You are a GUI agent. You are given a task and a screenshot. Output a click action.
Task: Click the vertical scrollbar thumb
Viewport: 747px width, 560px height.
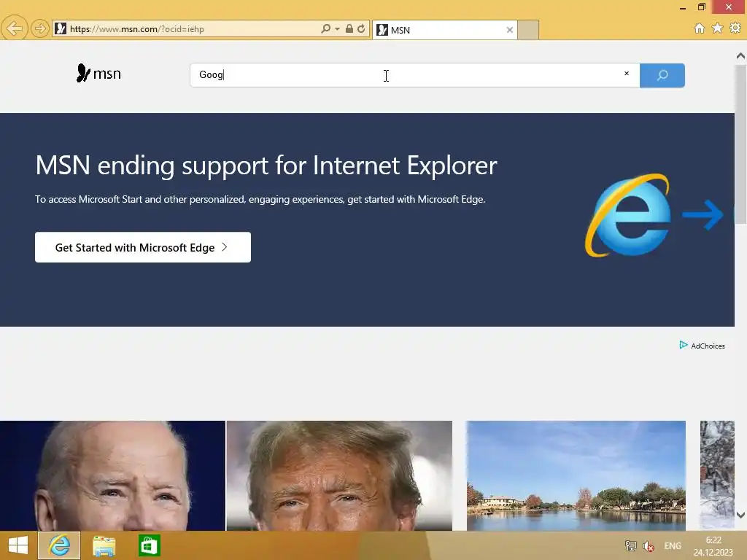741,144
